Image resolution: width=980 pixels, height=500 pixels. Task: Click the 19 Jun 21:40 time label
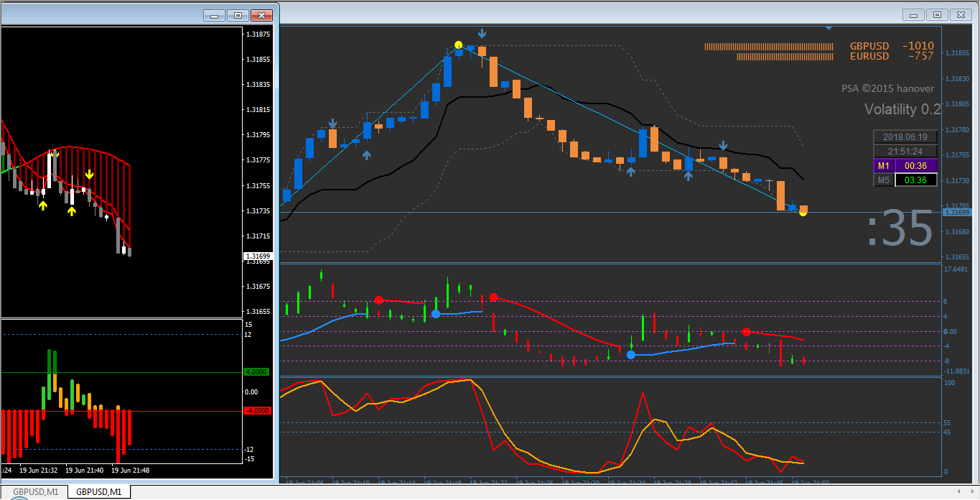(85, 471)
